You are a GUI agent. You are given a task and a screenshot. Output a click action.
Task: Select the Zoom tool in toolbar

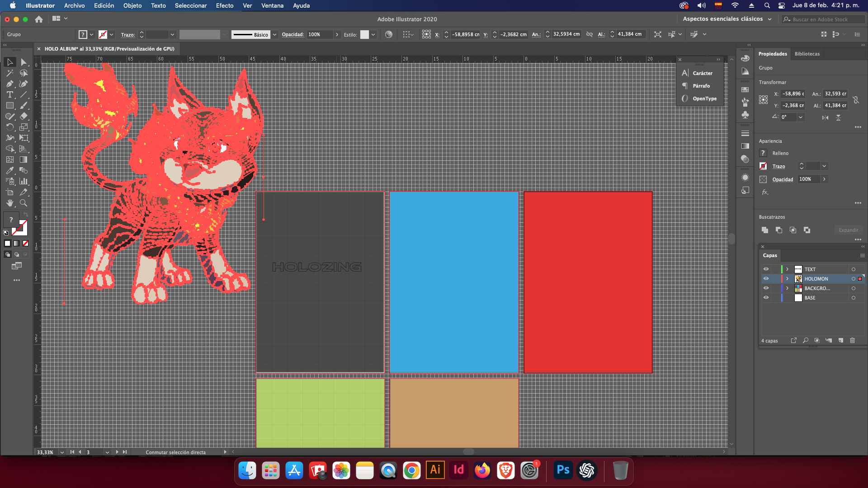[23, 203]
